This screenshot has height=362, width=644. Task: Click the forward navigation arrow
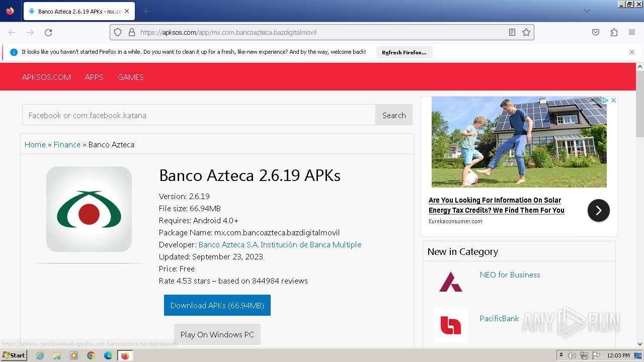[x=30, y=32]
